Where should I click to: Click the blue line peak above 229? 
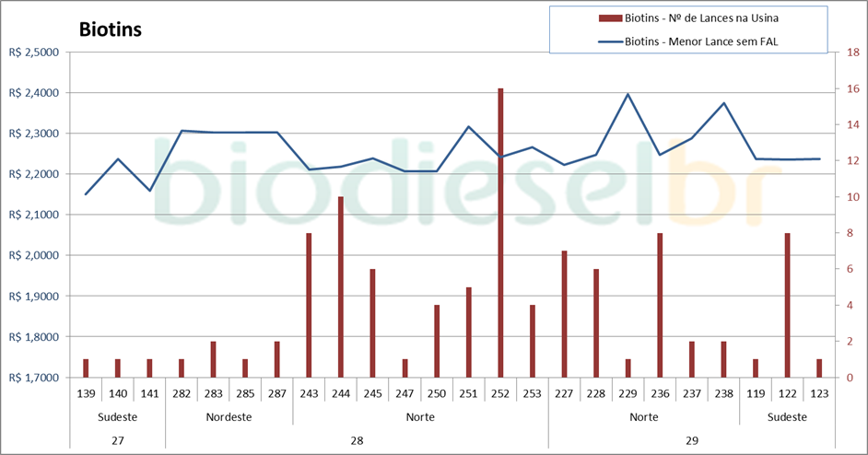628,94
